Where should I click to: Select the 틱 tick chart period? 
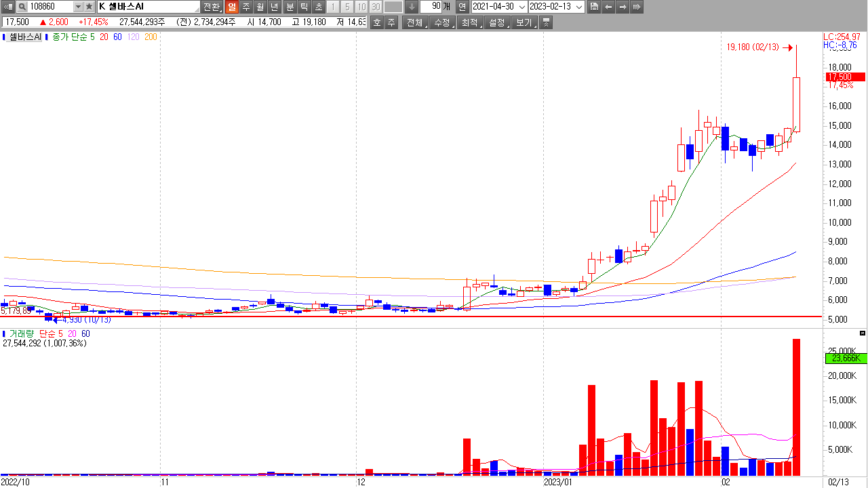(304, 7)
